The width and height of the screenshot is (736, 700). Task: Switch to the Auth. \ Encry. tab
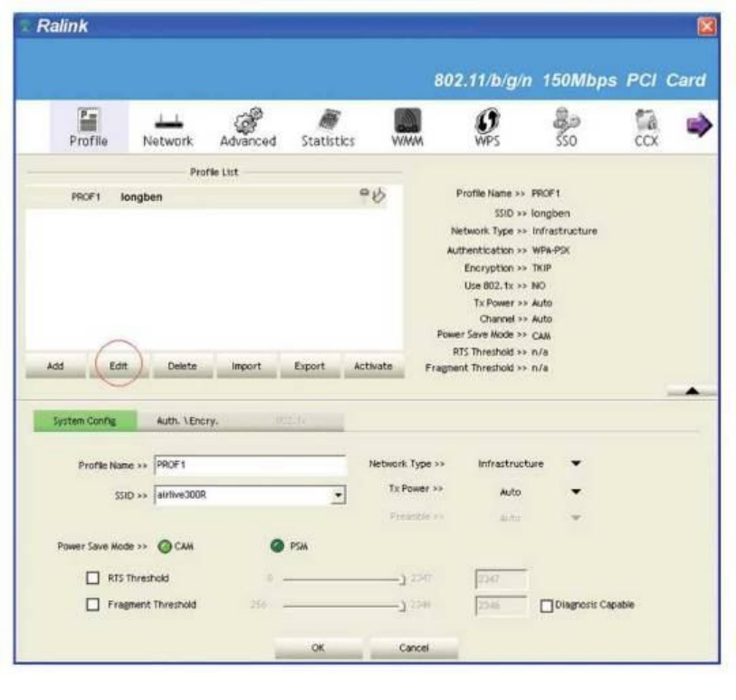point(187,421)
